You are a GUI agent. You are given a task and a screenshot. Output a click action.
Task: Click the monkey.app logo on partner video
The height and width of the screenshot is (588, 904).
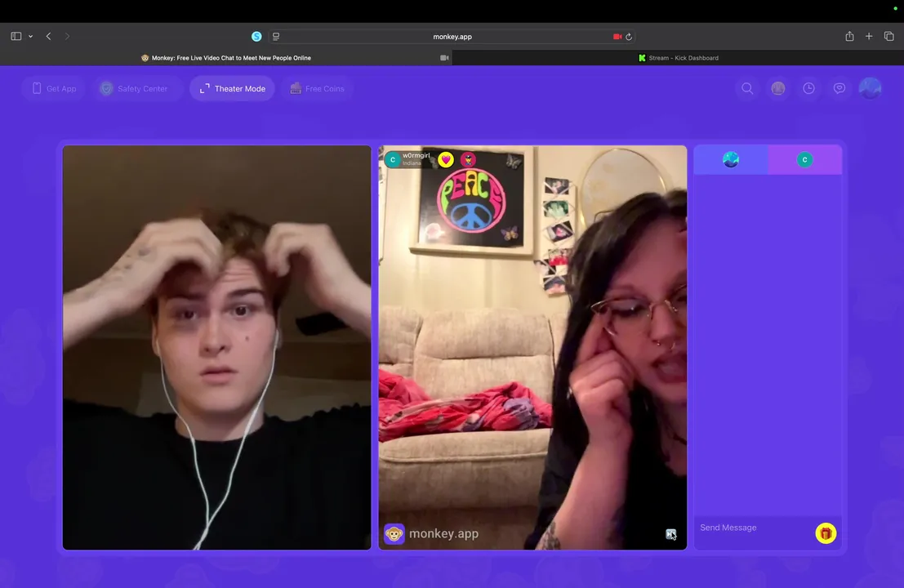click(x=431, y=534)
